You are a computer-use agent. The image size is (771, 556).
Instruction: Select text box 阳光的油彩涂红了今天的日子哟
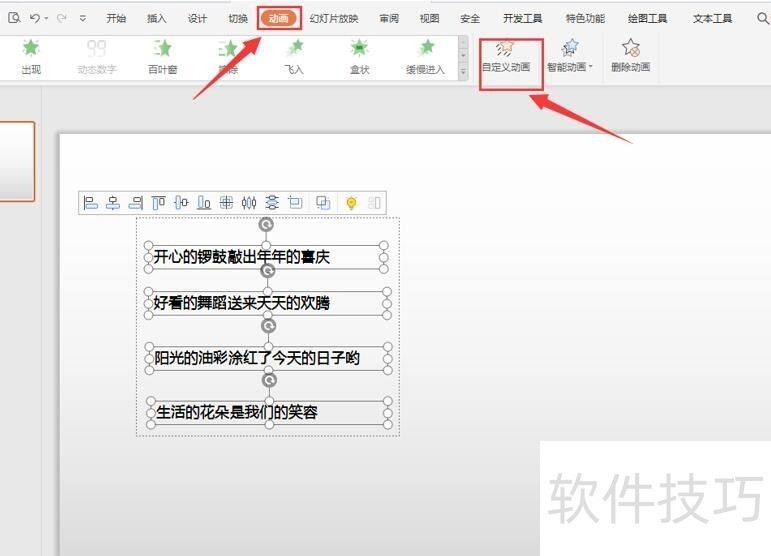268,358
